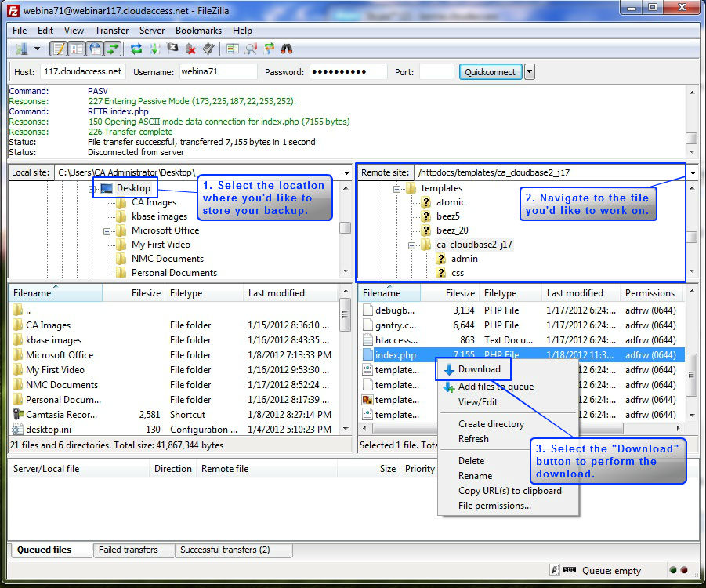The height and width of the screenshot is (588, 706).
Task: Click the Disconnect from server icon
Action: point(190,49)
